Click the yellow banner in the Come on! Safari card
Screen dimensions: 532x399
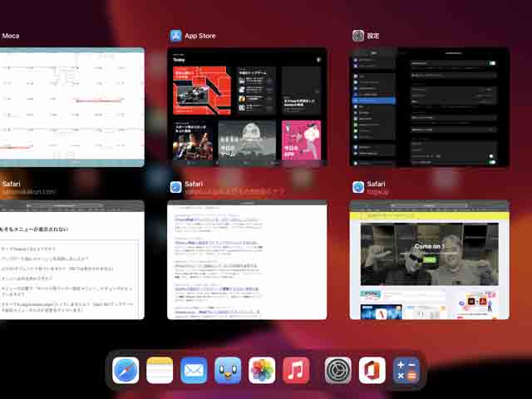tap(429, 216)
